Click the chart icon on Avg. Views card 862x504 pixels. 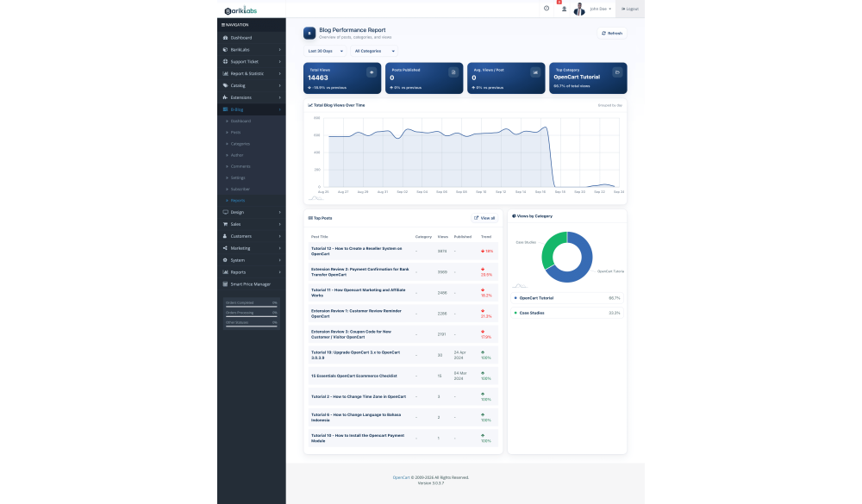535,72
